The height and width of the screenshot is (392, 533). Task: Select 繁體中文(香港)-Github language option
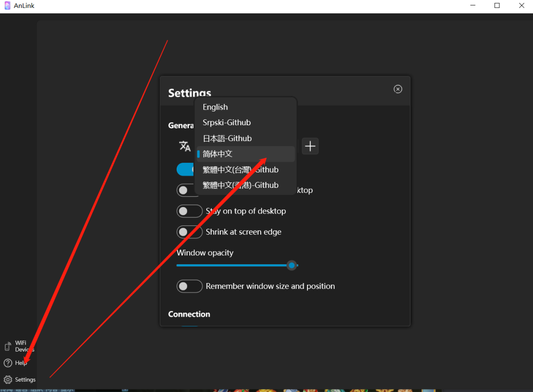(245, 185)
